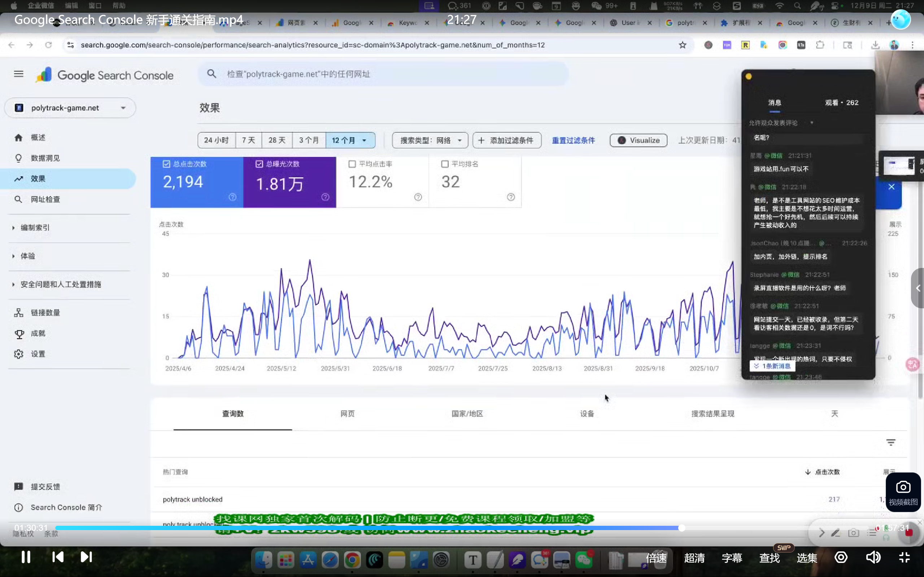
Task: Pause the video playback
Action: (26, 557)
